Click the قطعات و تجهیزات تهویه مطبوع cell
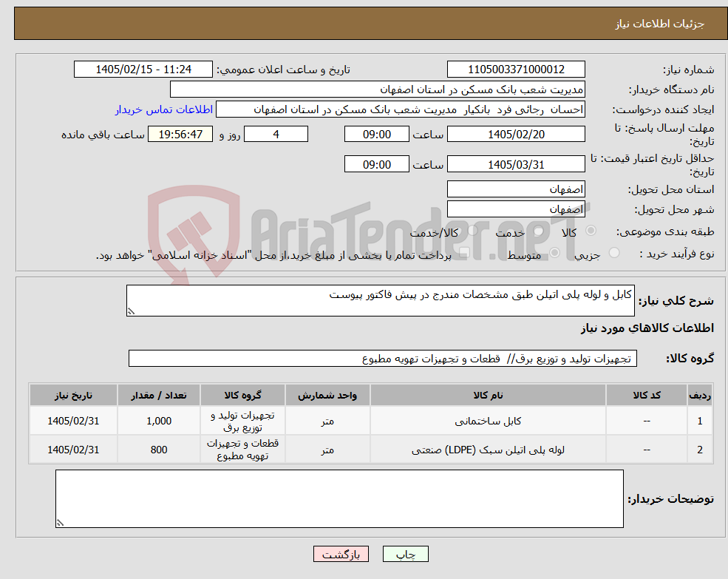The height and width of the screenshot is (579, 728). pyautogui.click(x=242, y=450)
